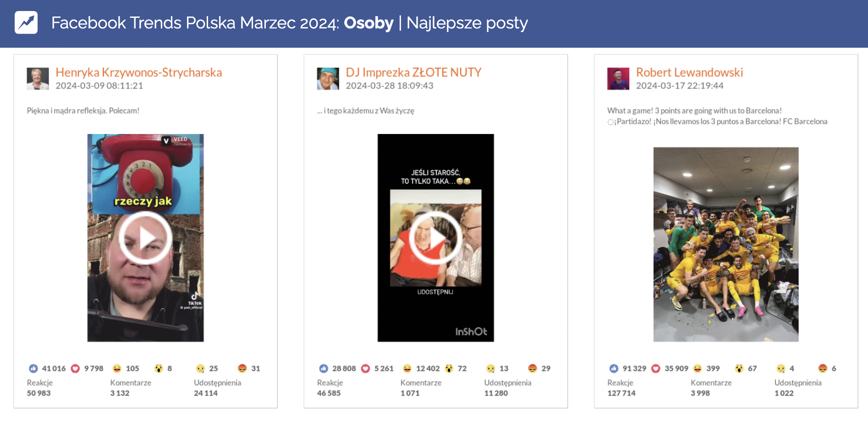The width and height of the screenshot is (868, 423).
Task: Play the Henryka Krzywonos-Strycharska video
Action: point(145,238)
